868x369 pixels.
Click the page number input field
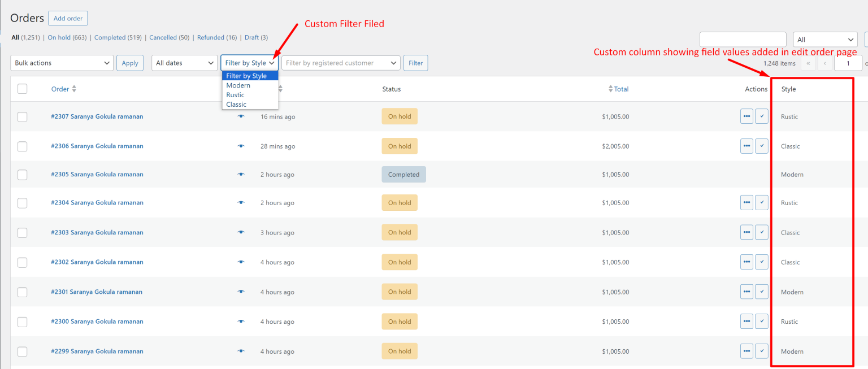[x=848, y=63]
